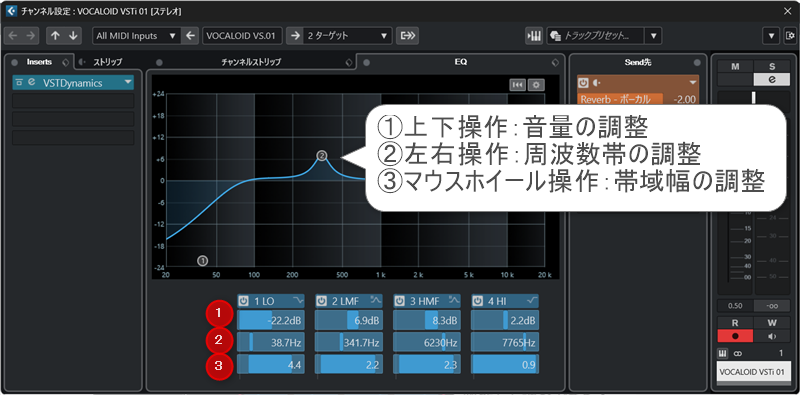Click band 3 HMF Q slider 2.3
800x395 pixels.
point(427,364)
